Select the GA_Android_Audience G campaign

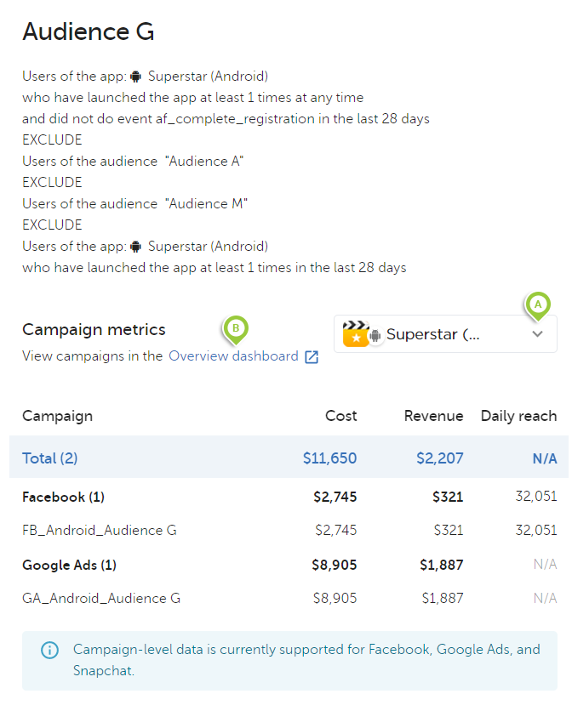(101, 599)
